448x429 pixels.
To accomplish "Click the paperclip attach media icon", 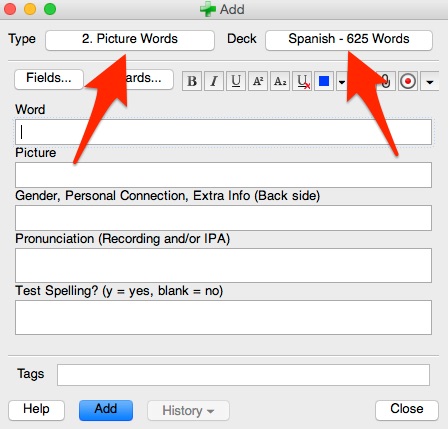I will pyautogui.click(x=385, y=81).
